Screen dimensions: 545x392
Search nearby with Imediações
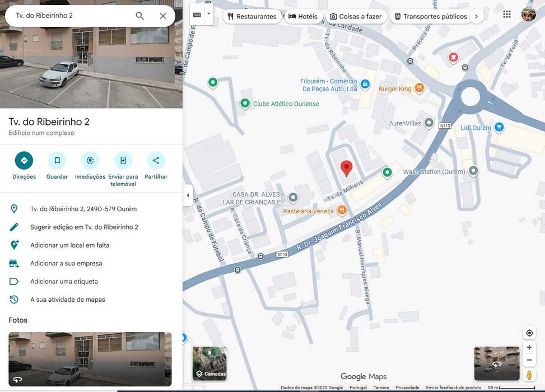(x=90, y=166)
